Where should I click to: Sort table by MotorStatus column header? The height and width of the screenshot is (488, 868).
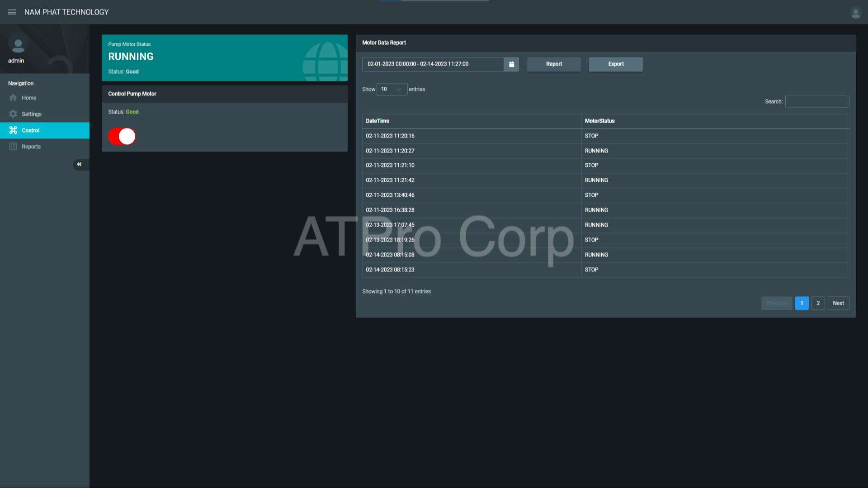pyautogui.click(x=599, y=121)
